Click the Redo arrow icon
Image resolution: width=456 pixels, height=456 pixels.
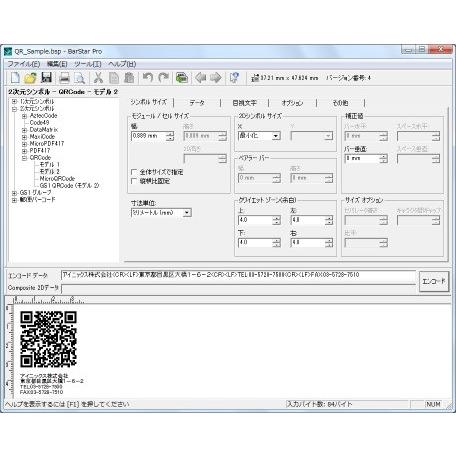[x=163, y=78]
